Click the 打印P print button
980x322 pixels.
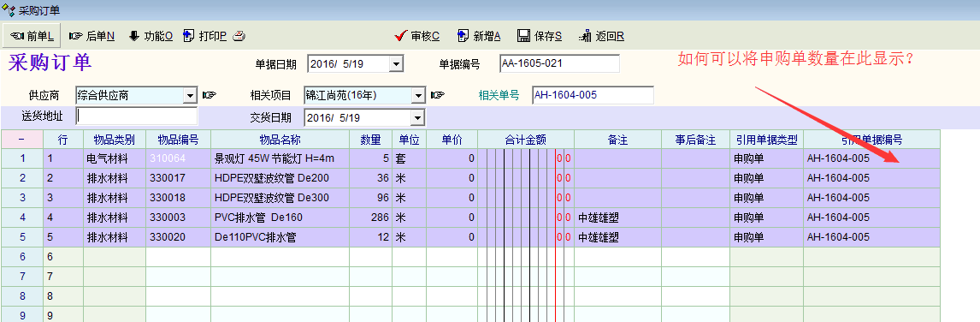[x=205, y=36]
